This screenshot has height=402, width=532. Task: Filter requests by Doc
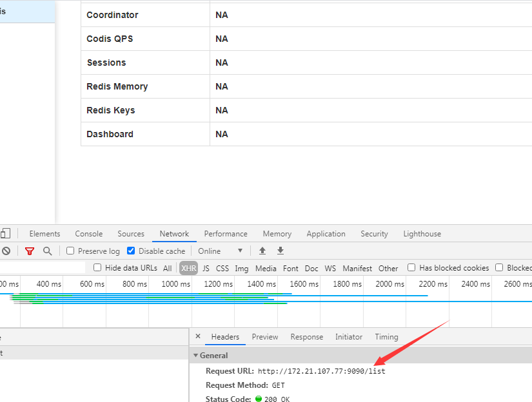click(311, 269)
